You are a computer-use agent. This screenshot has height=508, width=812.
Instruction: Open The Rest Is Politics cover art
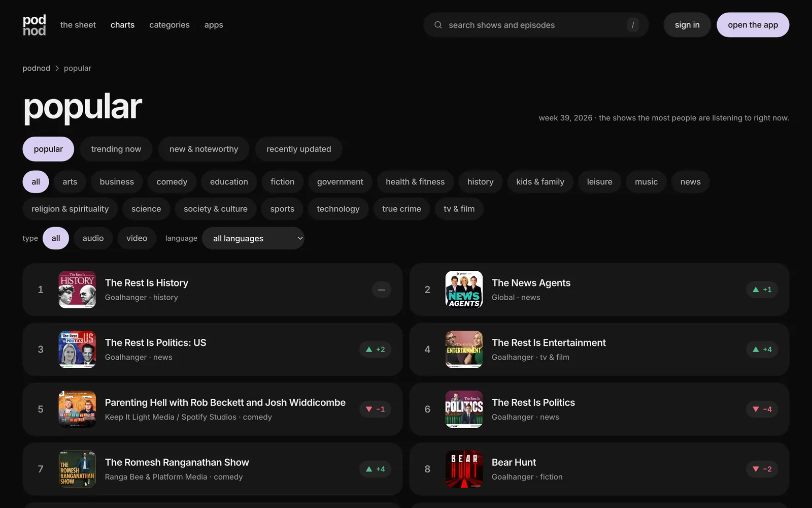[x=464, y=409]
